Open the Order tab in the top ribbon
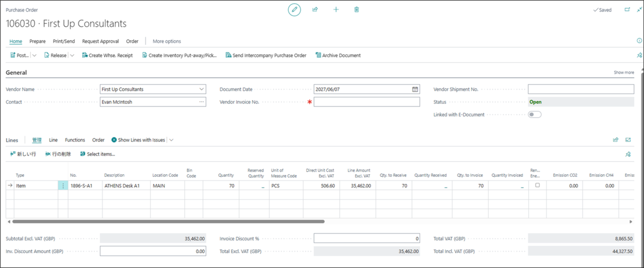Screen dimensions: 644x268 point(132,41)
